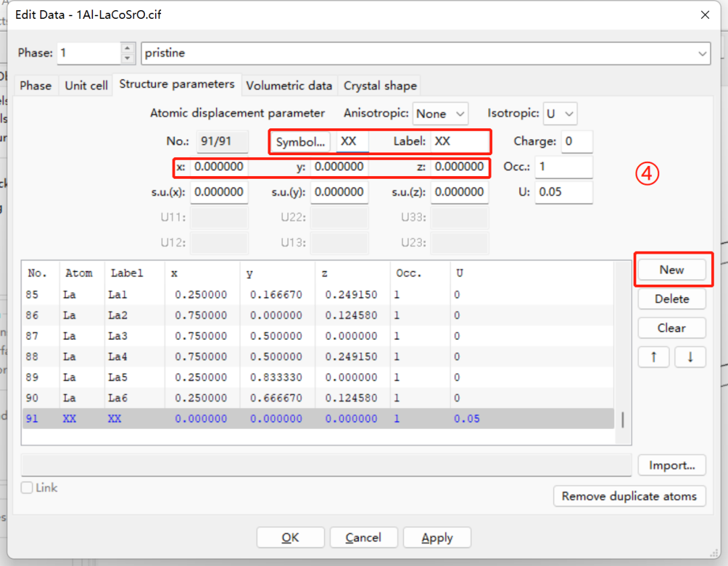Viewport: 728px width, 566px height.
Task: Click Remove duplicate atoms
Action: (x=629, y=496)
